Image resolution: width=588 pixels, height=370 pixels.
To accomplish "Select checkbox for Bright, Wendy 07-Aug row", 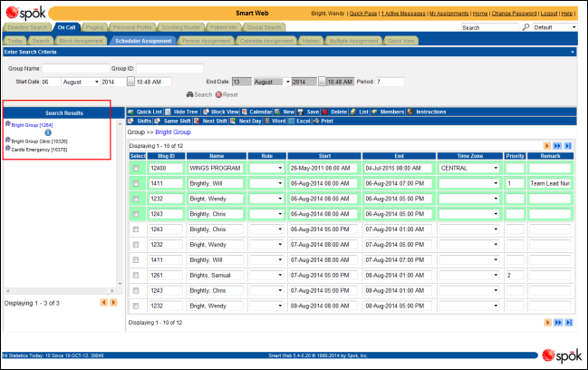I will 136,245.
